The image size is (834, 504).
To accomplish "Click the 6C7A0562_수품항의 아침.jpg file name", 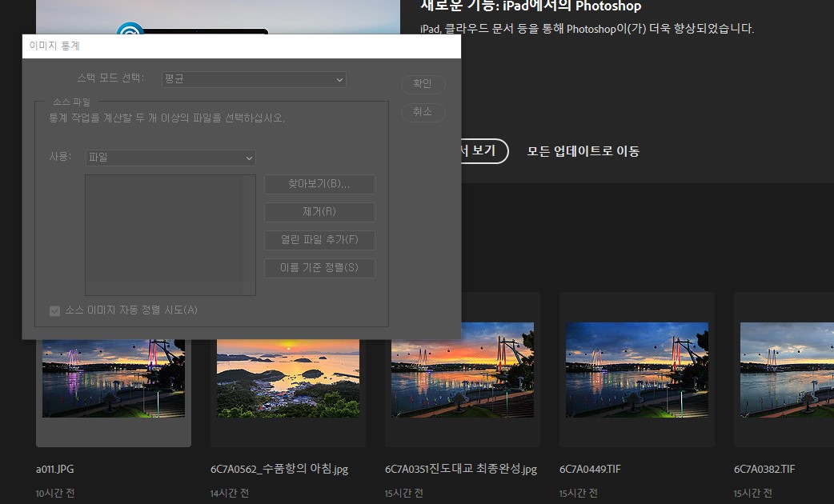I will tap(279, 469).
